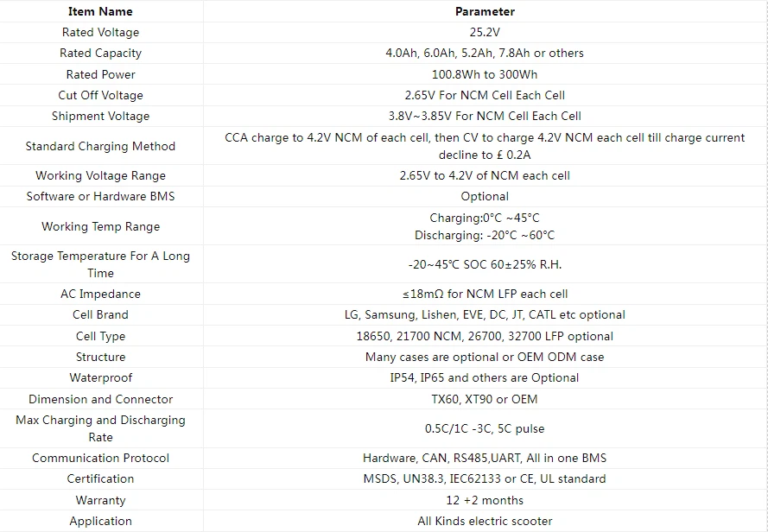Image resolution: width=768 pixels, height=532 pixels.
Task: Click the "Communication Protocol" label
Action: tap(100, 458)
